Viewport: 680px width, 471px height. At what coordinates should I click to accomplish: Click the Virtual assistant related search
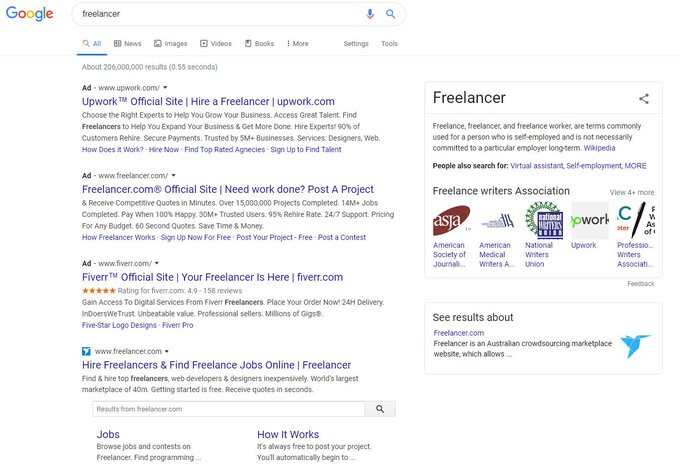[536, 166]
